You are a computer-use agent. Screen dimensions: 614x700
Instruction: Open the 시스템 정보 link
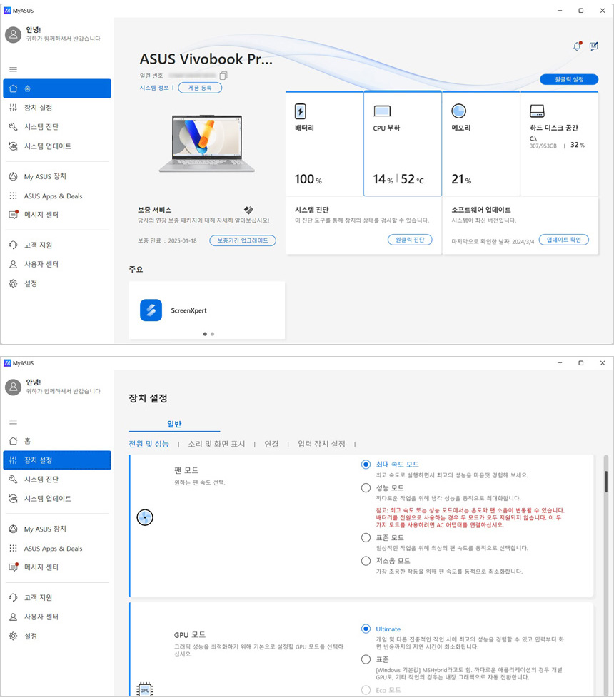pos(154,88)
